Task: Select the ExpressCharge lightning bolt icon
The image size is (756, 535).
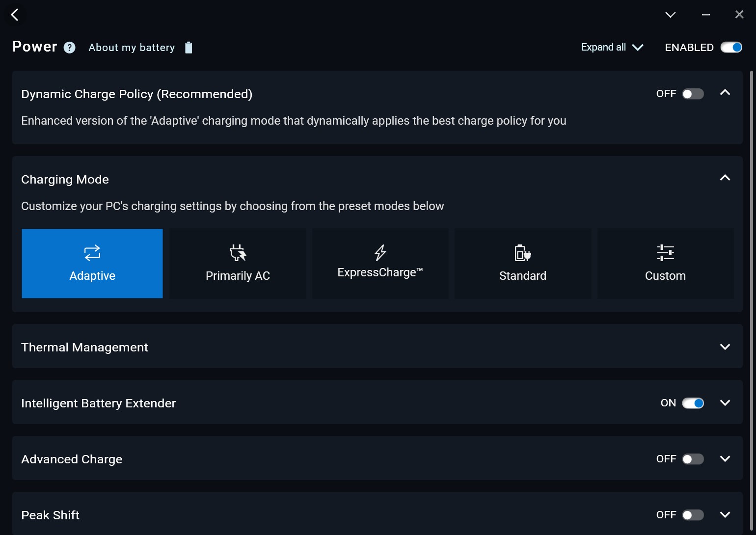Action: tap(380, 252)
